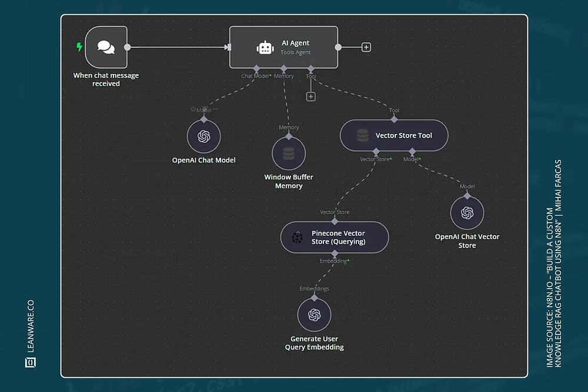This screenshot has width=588, height=392.
Task: Open Pinecone Vector Store (Querying) node
Action: [x=335, y=237]
